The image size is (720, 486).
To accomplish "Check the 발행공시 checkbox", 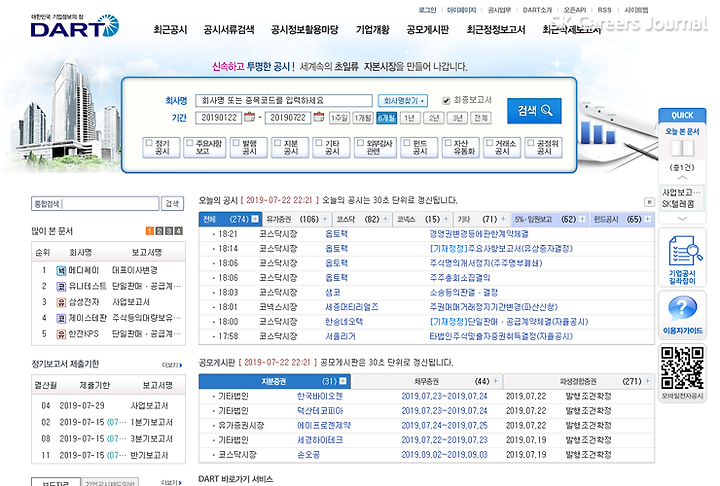I will point(236,143).
